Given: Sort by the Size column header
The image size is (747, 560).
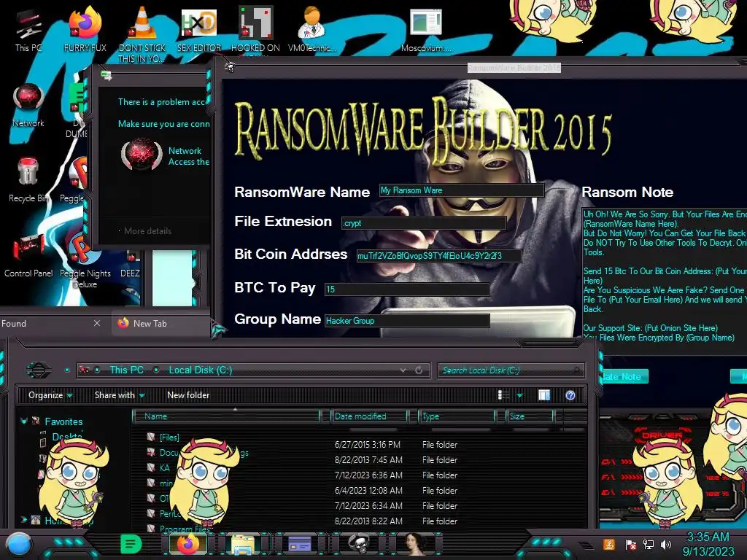Looking at the screenshot, I should click(530, 416).
